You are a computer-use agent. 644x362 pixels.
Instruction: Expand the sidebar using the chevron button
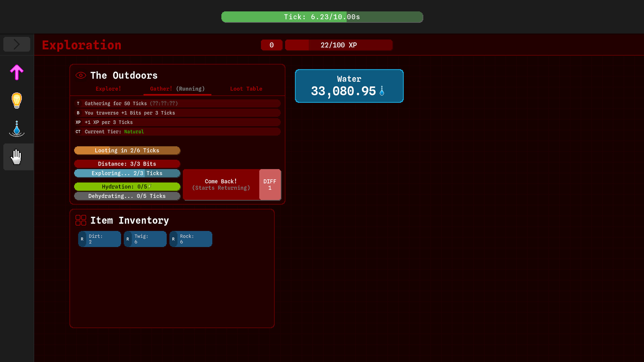[x=16, y=44]
